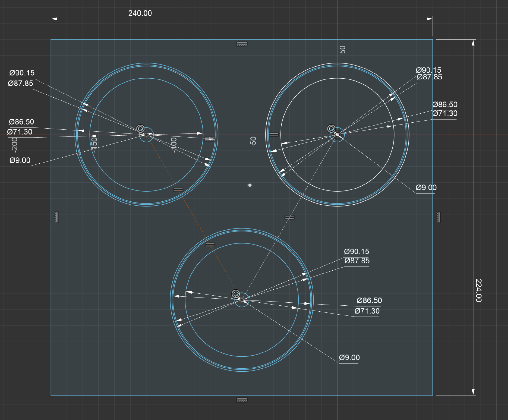Click the concentric constraint icon at bottom circle center

point(236,294)
